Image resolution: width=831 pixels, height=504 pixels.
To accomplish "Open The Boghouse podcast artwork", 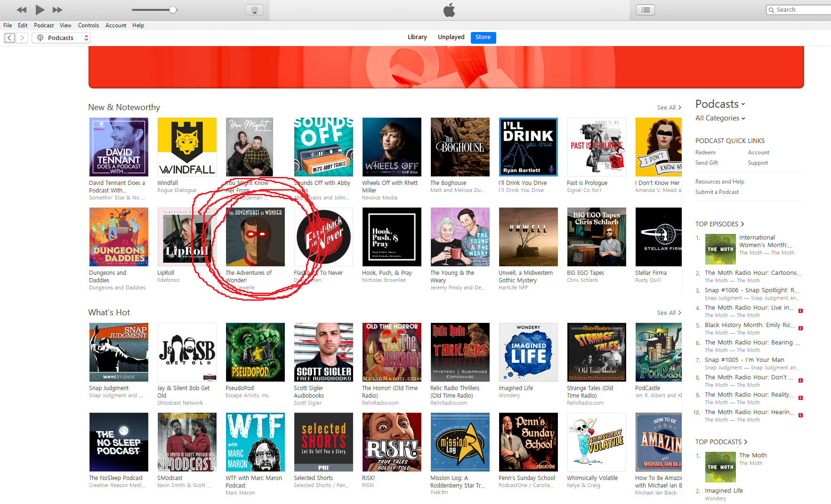I will (460, 147).
